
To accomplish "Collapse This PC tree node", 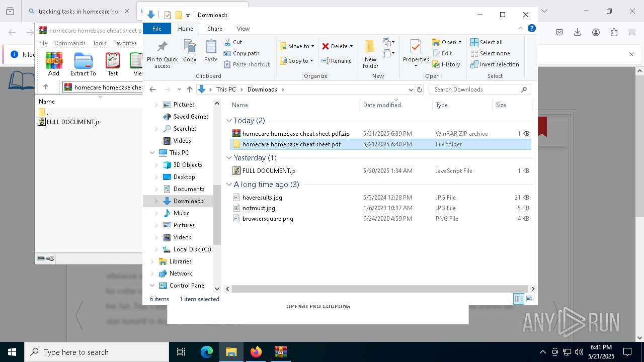I will (x=152, y=153).
